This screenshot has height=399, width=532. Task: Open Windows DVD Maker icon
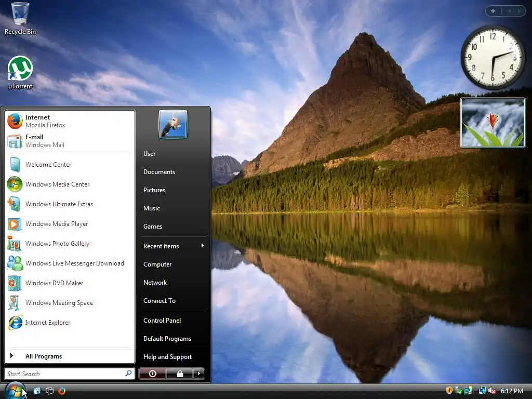pos(15,283)
